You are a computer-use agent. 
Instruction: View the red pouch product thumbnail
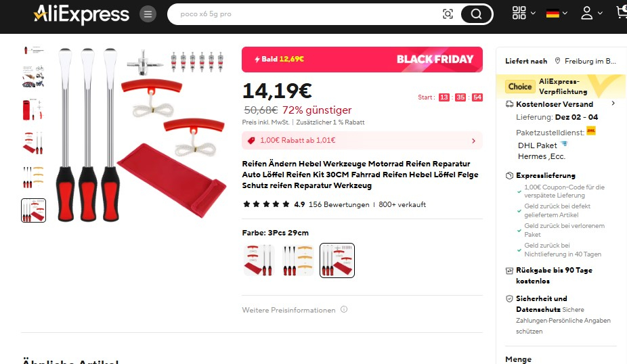[33, 110]
